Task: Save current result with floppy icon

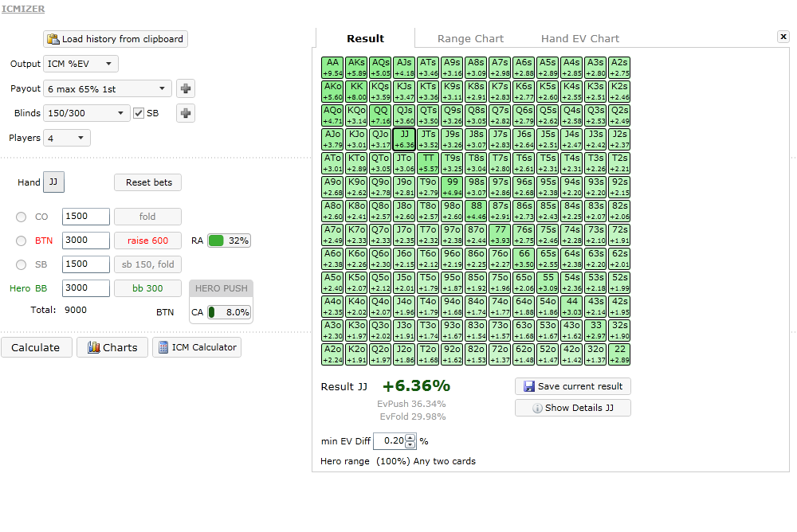Action: tap(572, 386)
